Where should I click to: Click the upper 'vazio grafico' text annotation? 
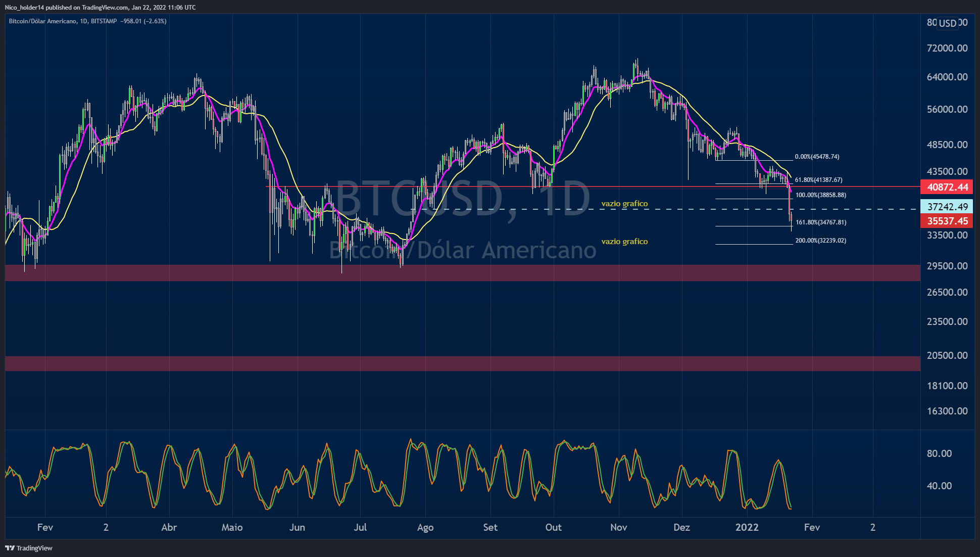(624, 204)
